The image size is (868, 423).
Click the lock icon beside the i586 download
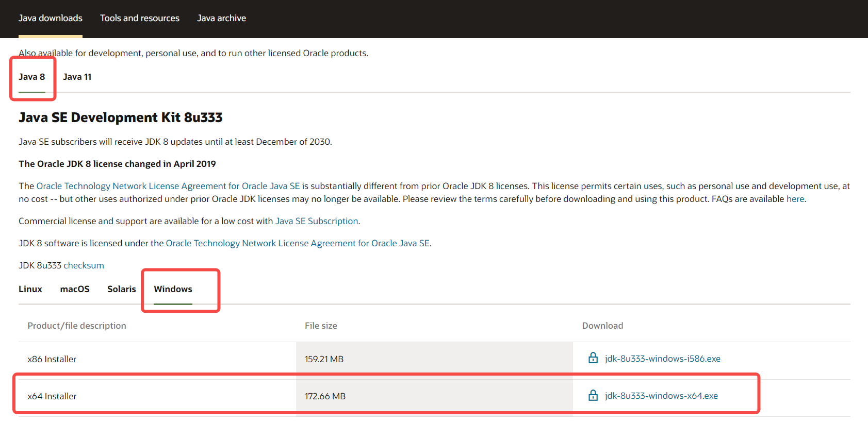click(x=593, y=358)
